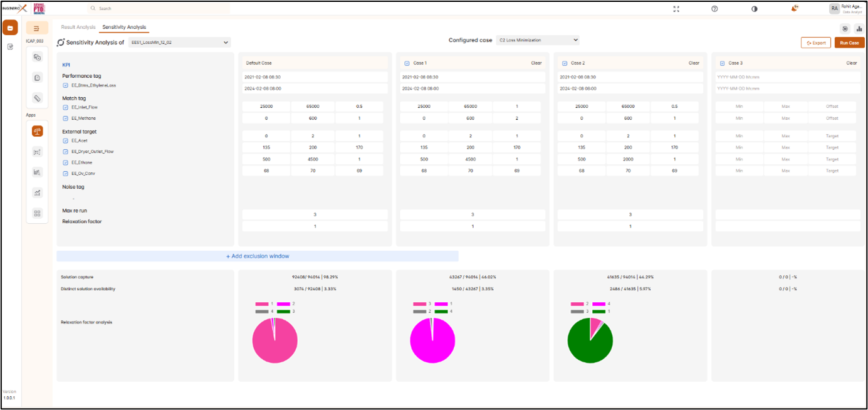Click the eye preview icon near Export
Screen dimensions: 868x410
(x=845, y=28)
